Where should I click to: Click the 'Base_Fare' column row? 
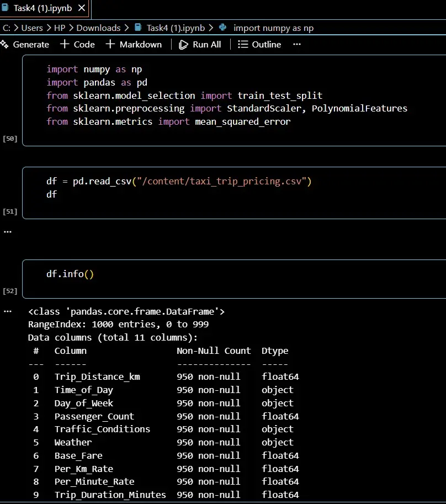click(163, 455)
